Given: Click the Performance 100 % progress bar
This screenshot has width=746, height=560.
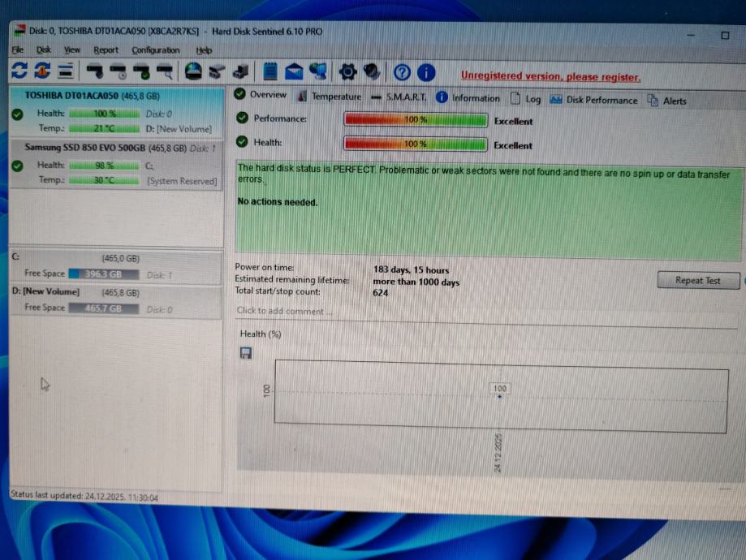Looking at the screenshot, I should tap(416, 119).
